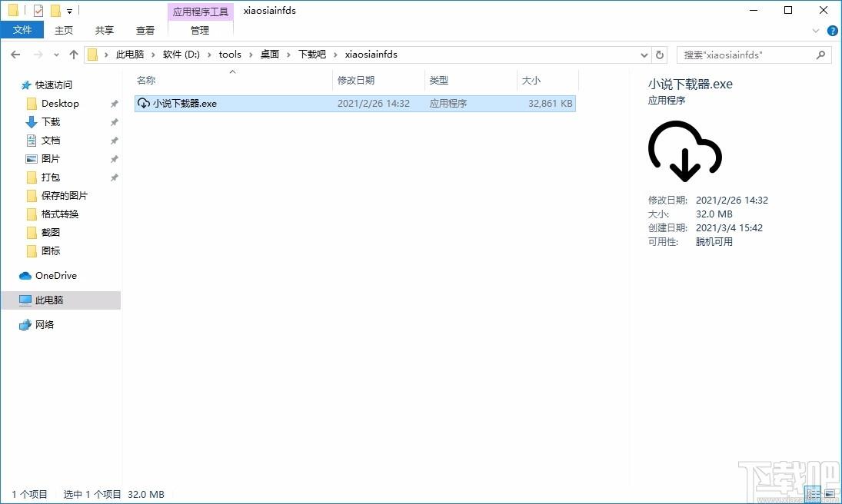842x504 pixels.
Task: Click 桌面 in the address breadcrumb
Action: pyautogui.click(x=270, y=55)
